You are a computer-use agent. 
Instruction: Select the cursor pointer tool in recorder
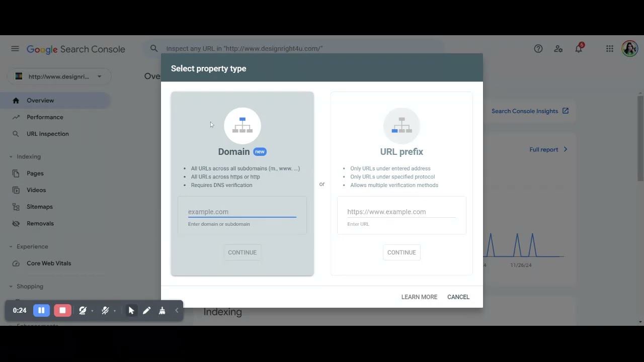(131, 311)
